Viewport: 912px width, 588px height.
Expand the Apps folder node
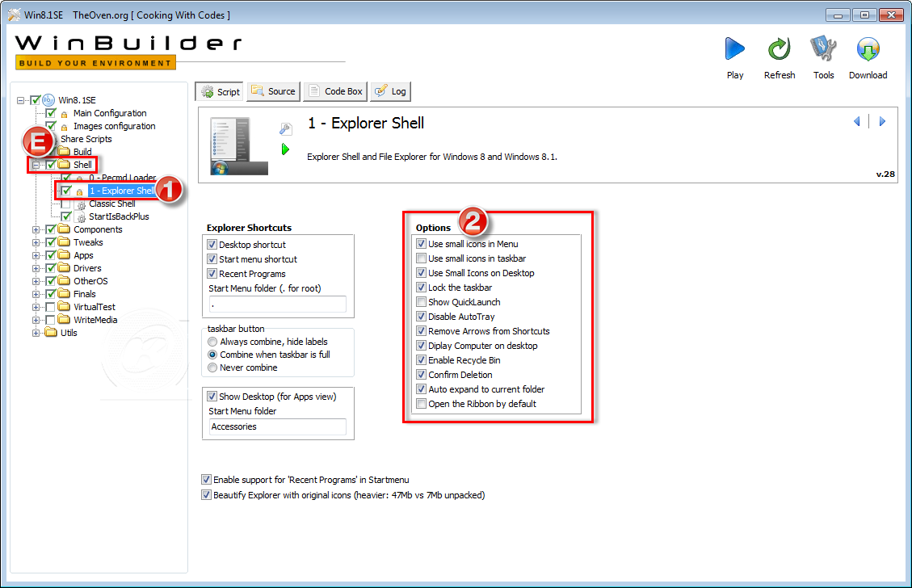36,255
